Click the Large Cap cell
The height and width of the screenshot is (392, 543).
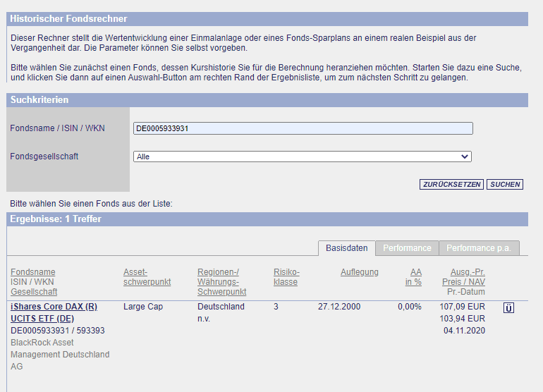click(x=143, y=307)
